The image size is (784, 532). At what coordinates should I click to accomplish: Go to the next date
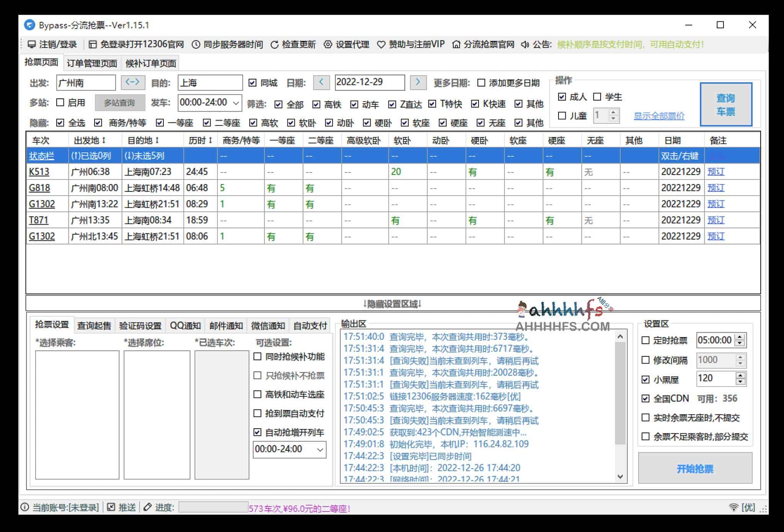(x=418, y=82)
